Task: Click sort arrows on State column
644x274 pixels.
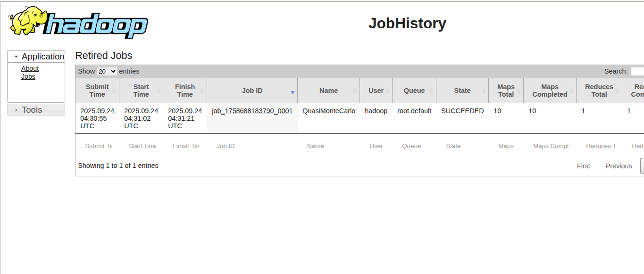Action: tap(484, 91)
